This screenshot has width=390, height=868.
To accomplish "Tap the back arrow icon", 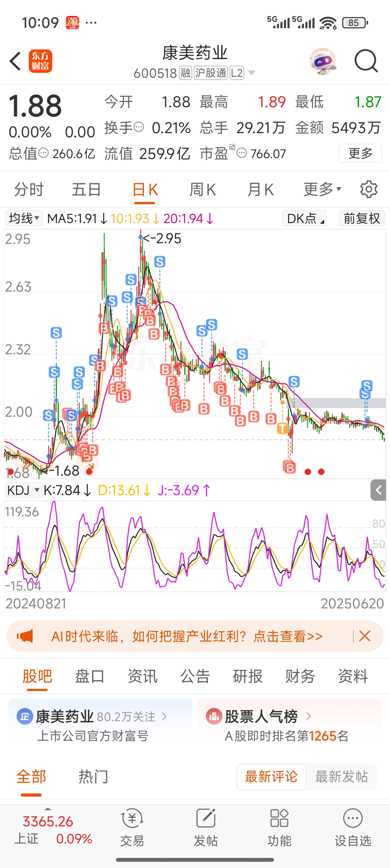I will coord(15,61).
